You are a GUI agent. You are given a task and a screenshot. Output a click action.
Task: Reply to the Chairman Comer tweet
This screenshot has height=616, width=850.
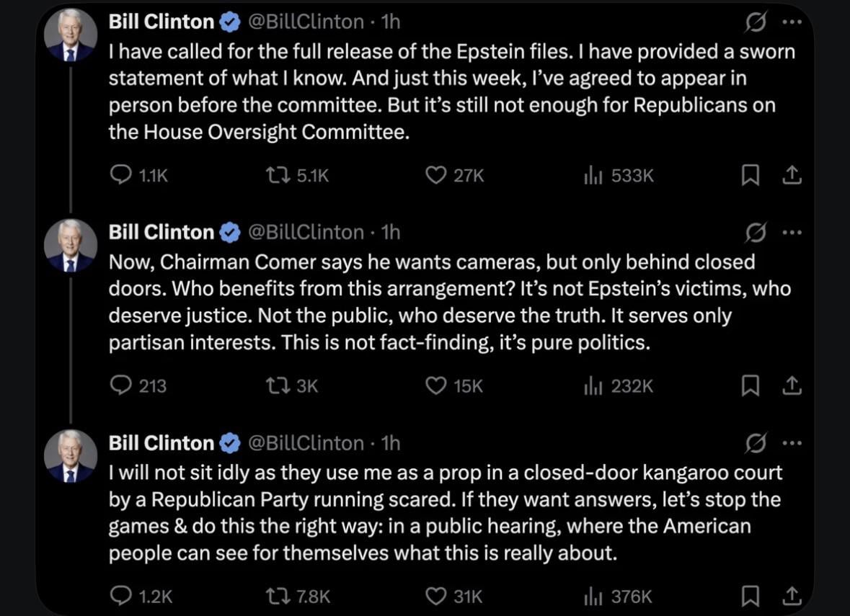(x=120, y=386)
